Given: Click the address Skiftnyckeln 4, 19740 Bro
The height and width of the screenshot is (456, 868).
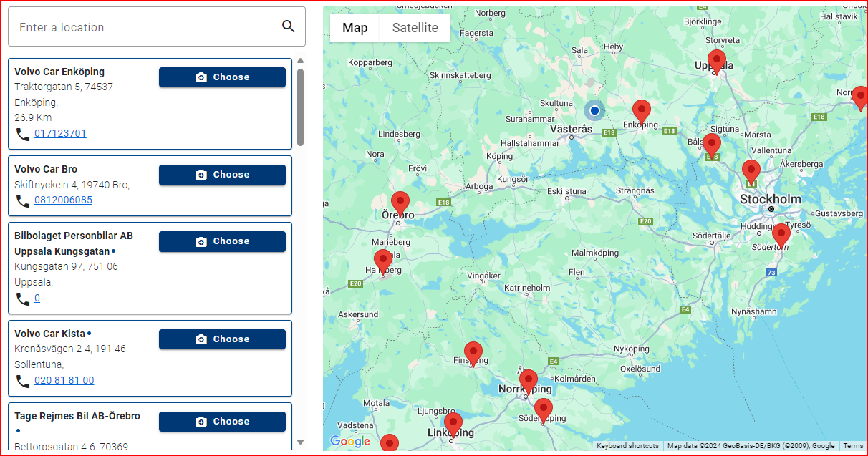Looking at the screenshot, I should (x=72, y=185).
